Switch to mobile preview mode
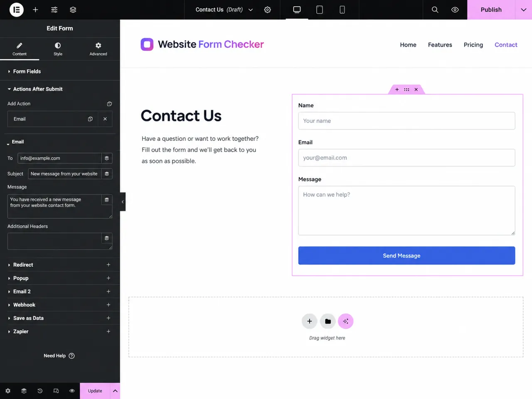The height and width of the screenshot is (399, 532). (342, 10)
